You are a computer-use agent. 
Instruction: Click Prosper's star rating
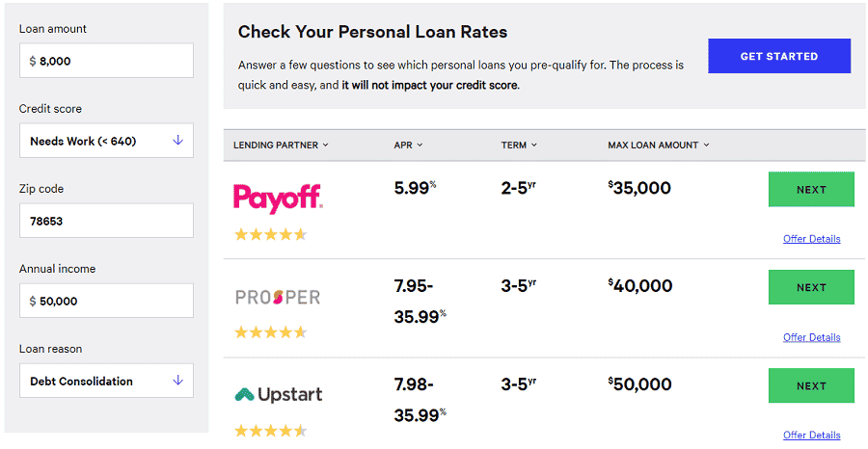click(x=270, y=332)
